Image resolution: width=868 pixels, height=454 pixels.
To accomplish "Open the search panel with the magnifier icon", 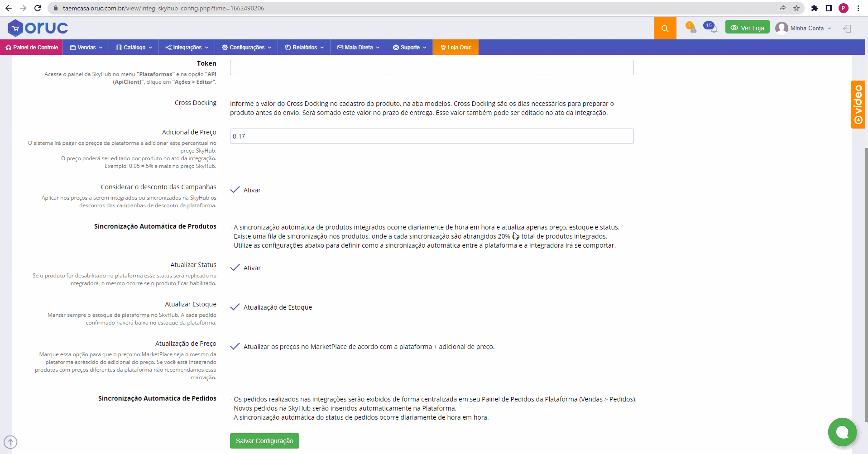I will [665, 28].
